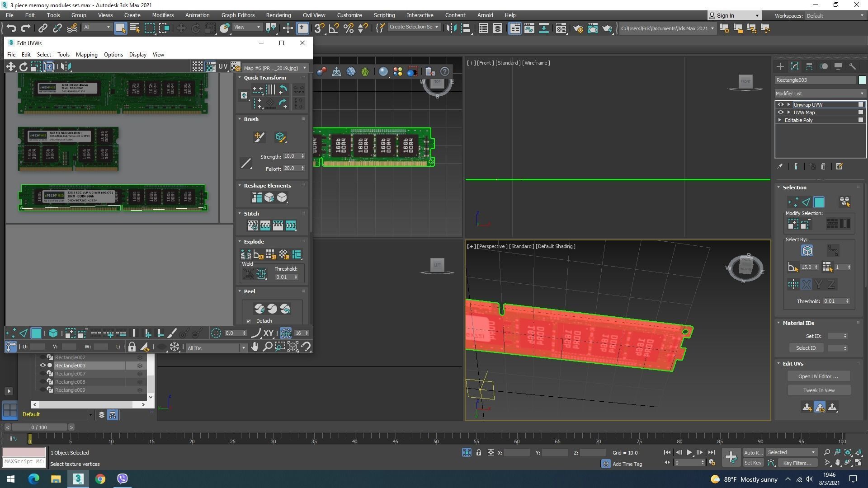868x488 pixels.
Task: Open Mapping menu in Edit UVWs
Action: point(86,55)
